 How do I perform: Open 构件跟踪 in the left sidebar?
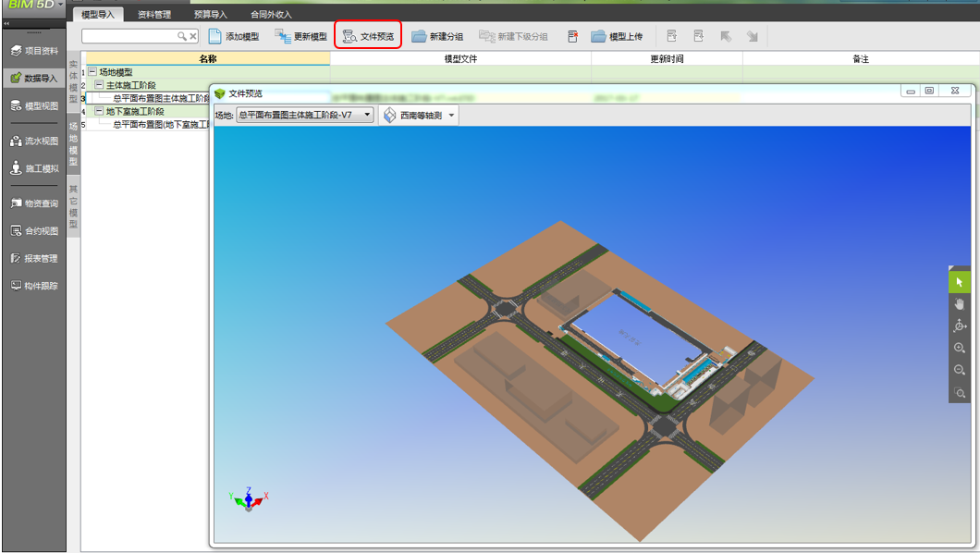(x=34, y=286)
